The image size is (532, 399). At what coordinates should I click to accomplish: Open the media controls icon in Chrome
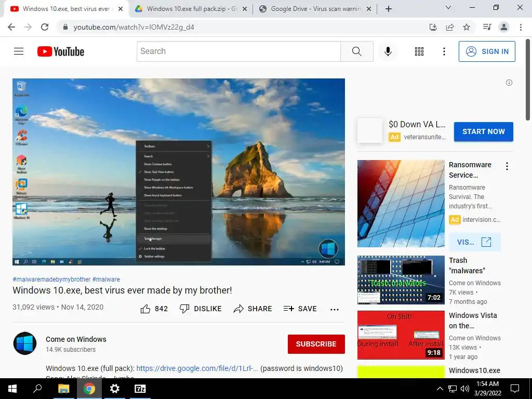click(487, 27)
